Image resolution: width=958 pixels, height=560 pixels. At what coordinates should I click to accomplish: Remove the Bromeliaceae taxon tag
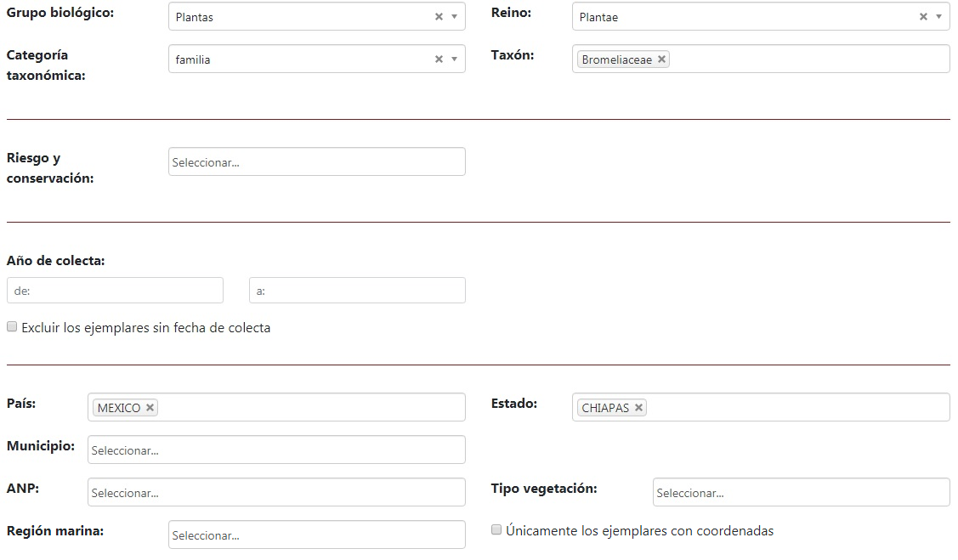point(661,59)
